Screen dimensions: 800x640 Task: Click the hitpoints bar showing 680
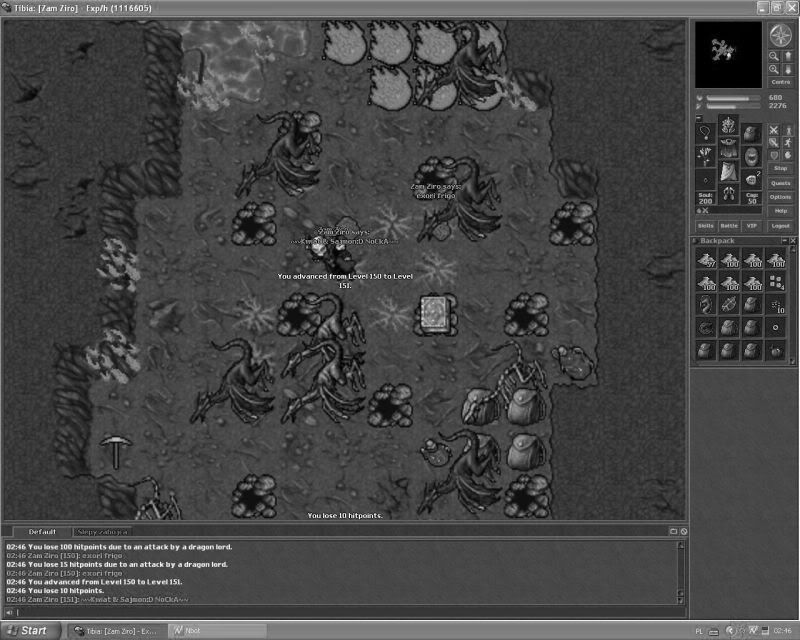click(732, 98)
